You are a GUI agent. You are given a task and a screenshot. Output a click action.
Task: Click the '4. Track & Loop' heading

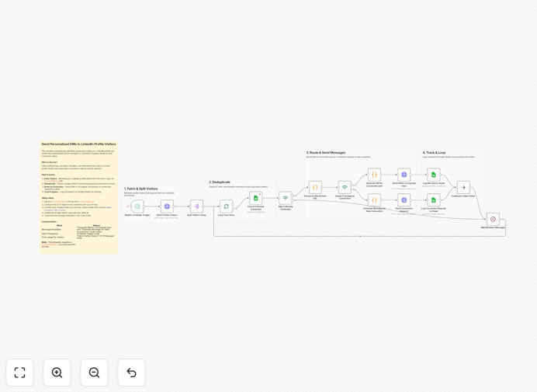434,152
